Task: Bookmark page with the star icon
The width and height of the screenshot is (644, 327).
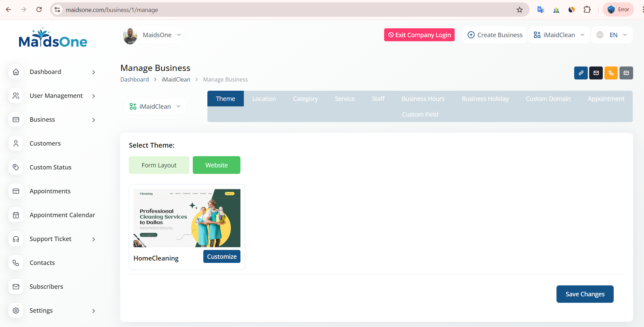Action: (x=519, y=10)
